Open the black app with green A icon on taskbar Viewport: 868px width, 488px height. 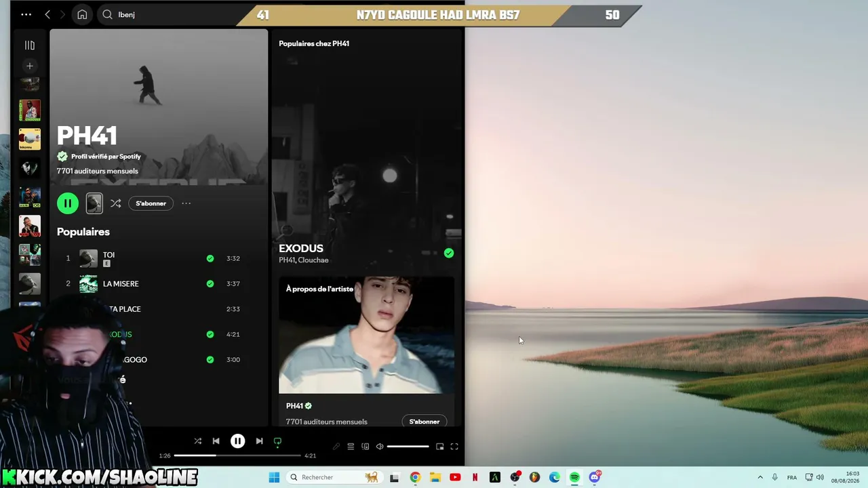tap(495, 477)
